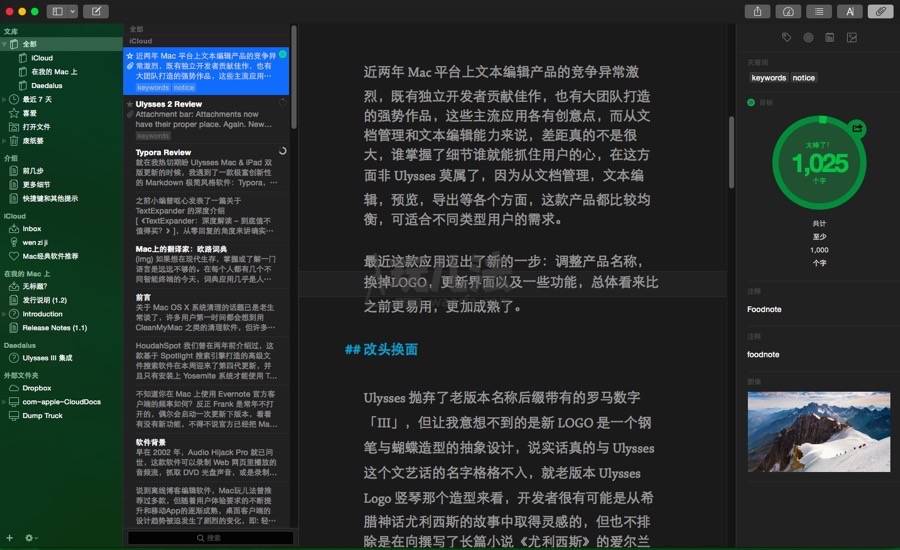Collapse the 全部 library group triangle
The height and width of the screenshot is (550, 900).
pyautogui.click(x=5, y=44)
